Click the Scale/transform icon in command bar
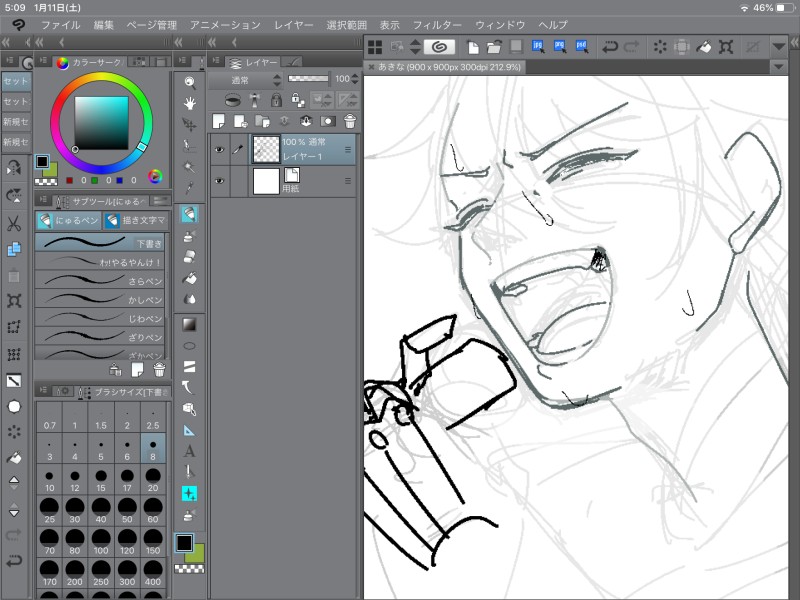The image size is (800, 600). [x=726, y=47]
